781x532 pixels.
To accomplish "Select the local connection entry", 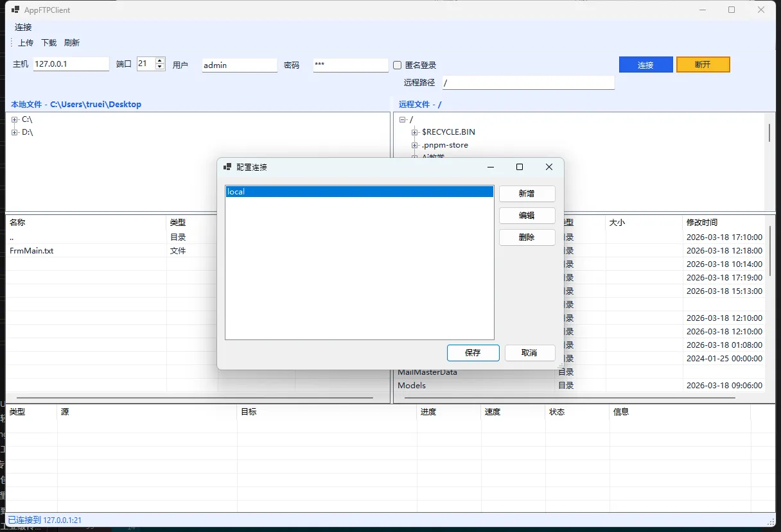I will pyautogui.click(x=359, y=192).
